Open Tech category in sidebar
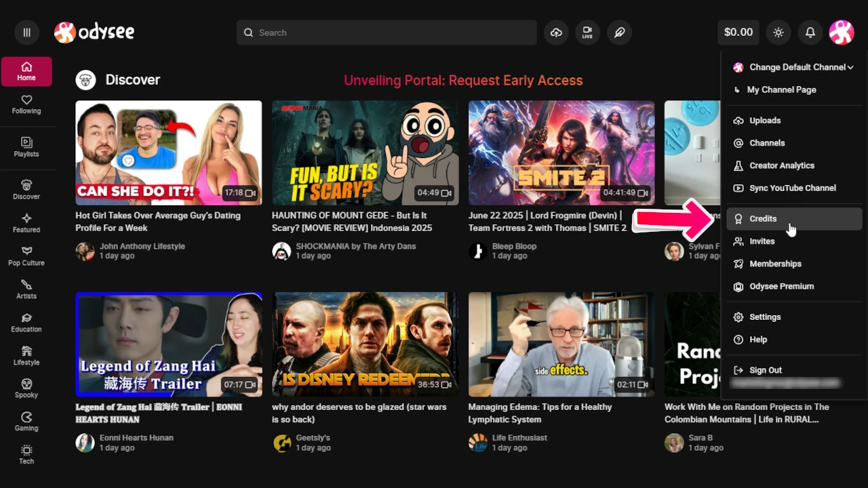Image resolution: width=868 pixels, height=488 pixels. 26,455
